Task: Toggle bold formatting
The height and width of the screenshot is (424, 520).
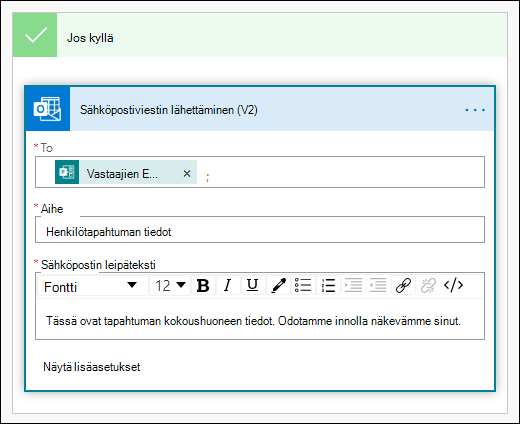Action: coord(203,286)
